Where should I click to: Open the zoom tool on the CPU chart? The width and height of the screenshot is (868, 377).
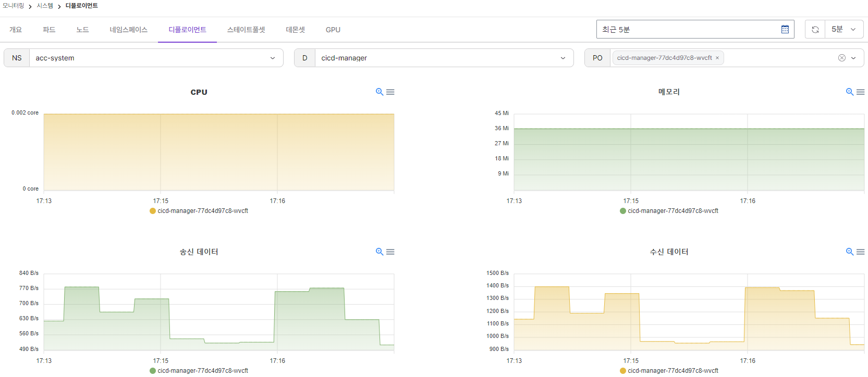pos(380,92)
